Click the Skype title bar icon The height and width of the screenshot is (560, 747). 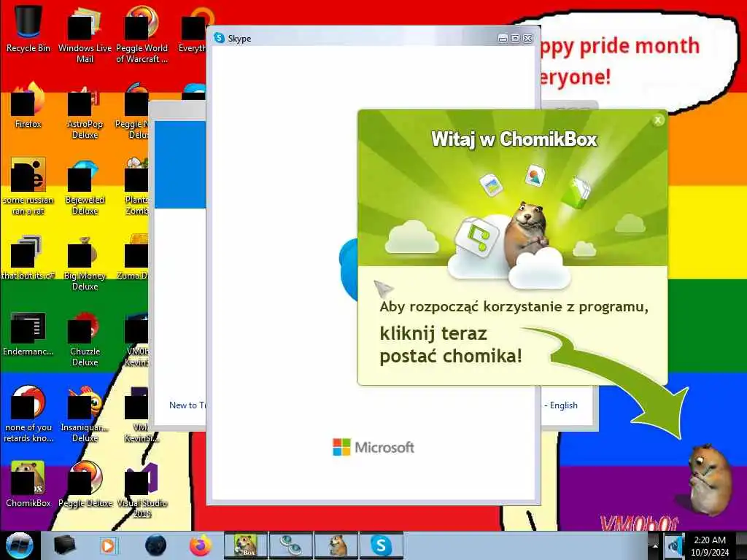(x=219, y=38)
